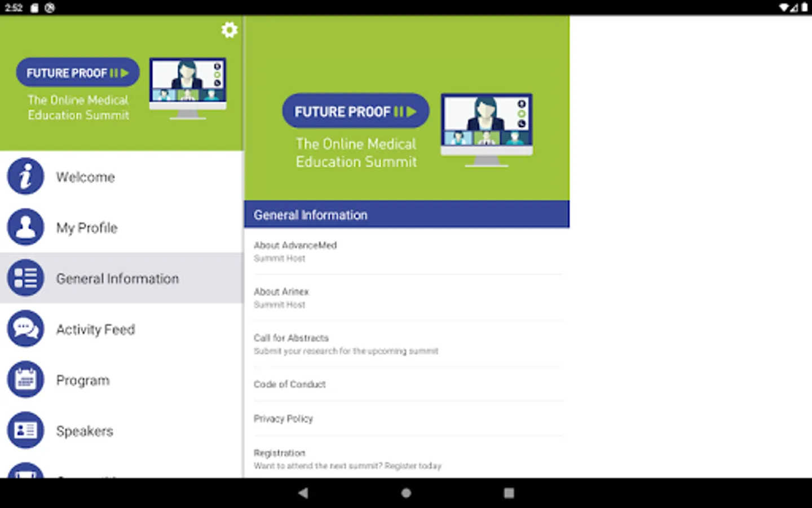812x508 pixels.
Task: Open About AdvanceMed entry
Action: click(407, 252)
